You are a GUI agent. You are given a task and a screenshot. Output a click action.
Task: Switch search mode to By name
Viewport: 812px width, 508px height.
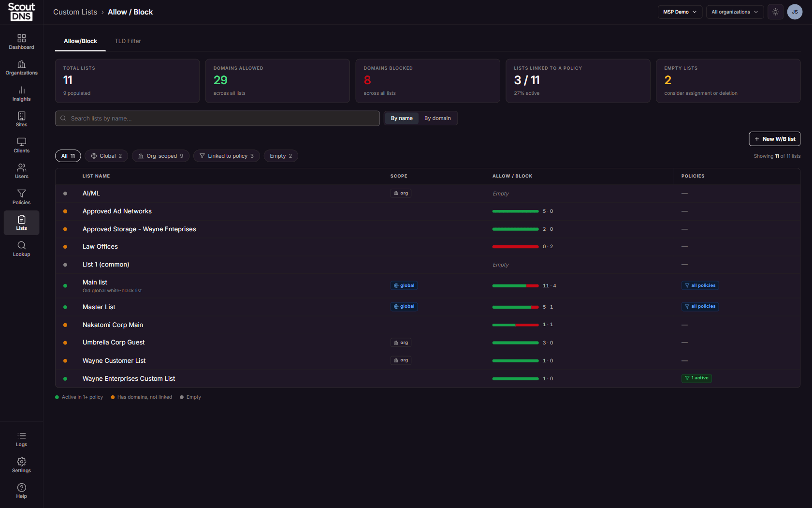(x=402, y=118)
